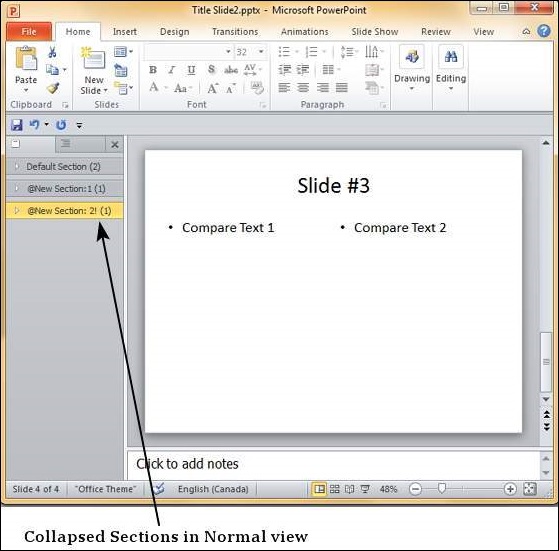
Task: Decrease font size with Shrink Font
Action: [x=231, y=88]
